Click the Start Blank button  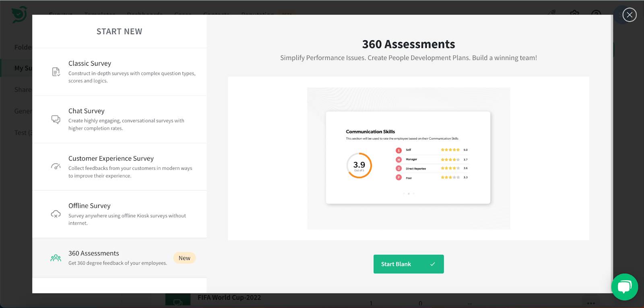pos(409,264)
